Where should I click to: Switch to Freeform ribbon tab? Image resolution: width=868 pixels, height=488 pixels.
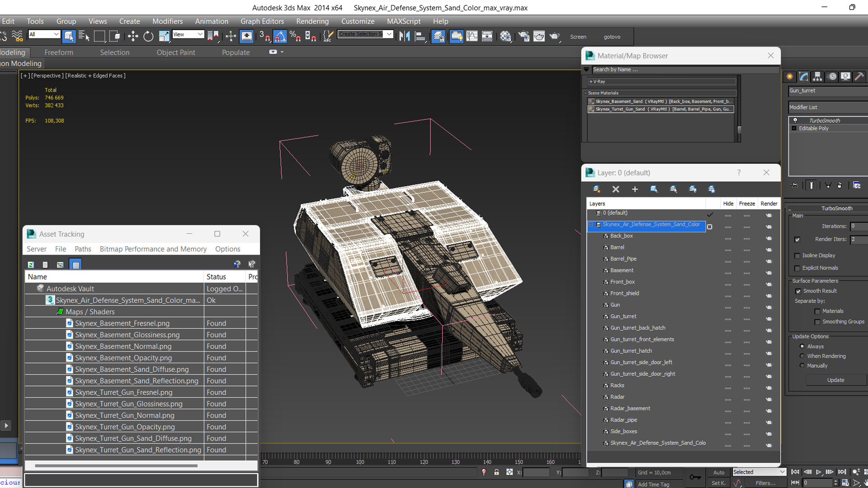(59, 52)
